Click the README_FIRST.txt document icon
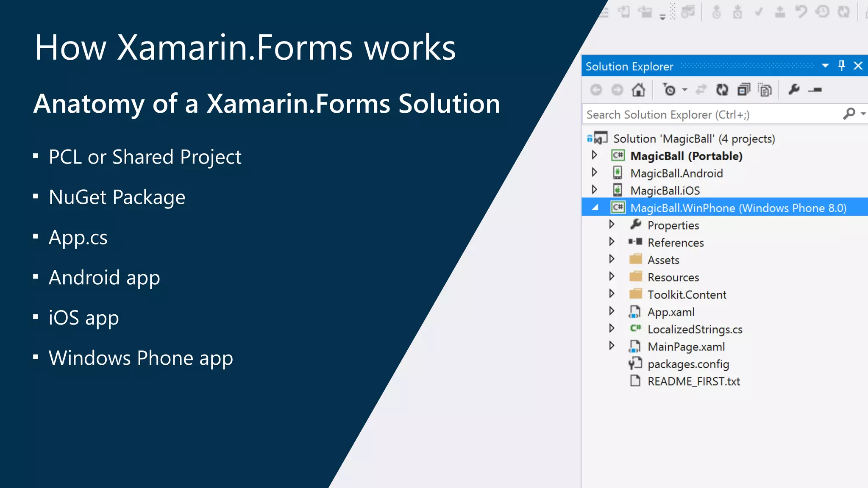This screenshot has height=488, width=868. pos(635,380)
